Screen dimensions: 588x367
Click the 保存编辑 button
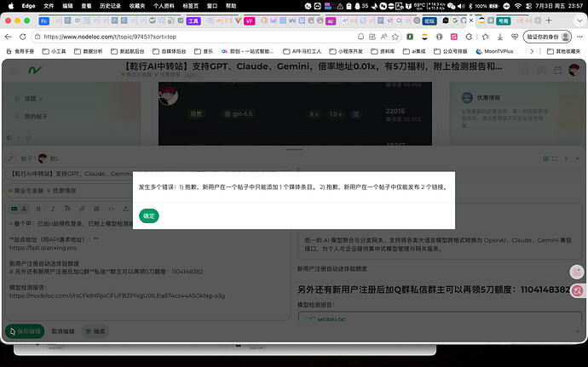(25, 331)
